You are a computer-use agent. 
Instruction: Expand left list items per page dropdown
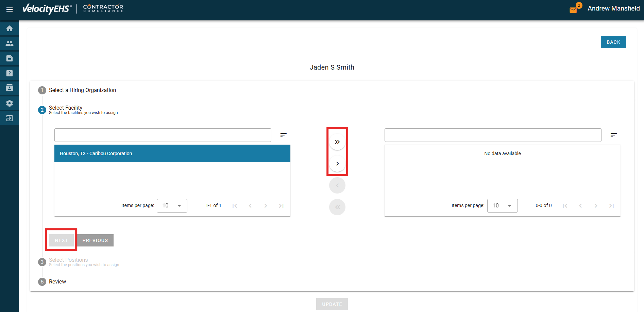pyautogui.click(x=172, y=206)
